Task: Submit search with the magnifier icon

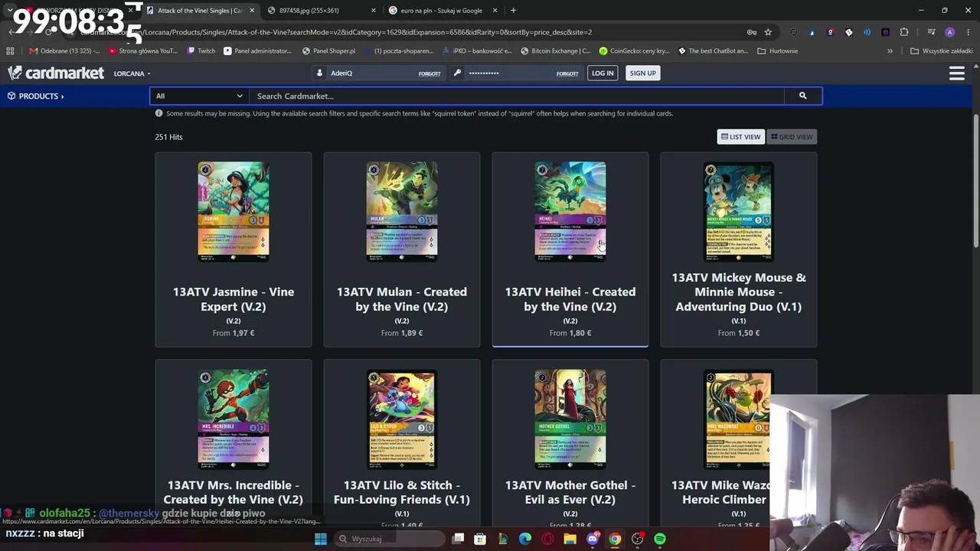Action: pos(802,96)
